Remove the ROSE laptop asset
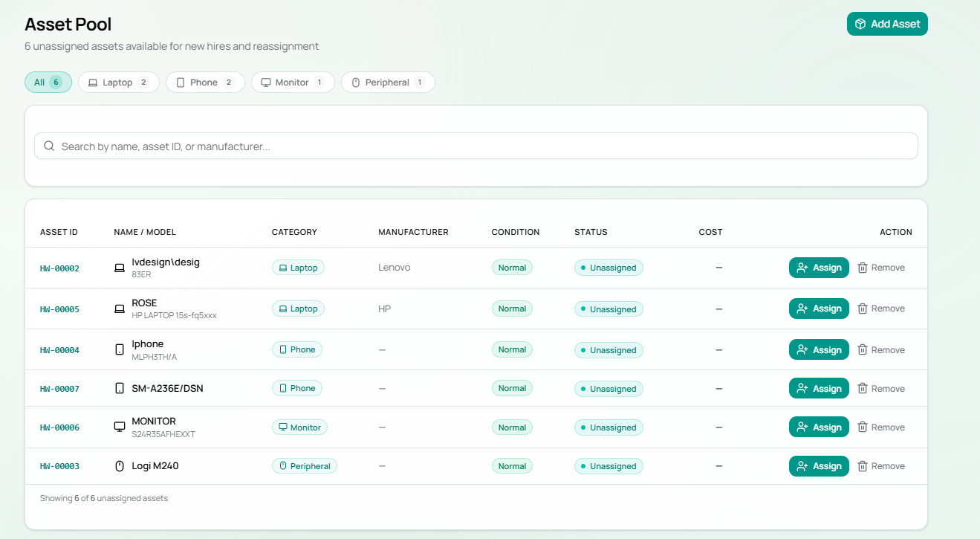This screenshot has height=539, width=980. point(881,309)
